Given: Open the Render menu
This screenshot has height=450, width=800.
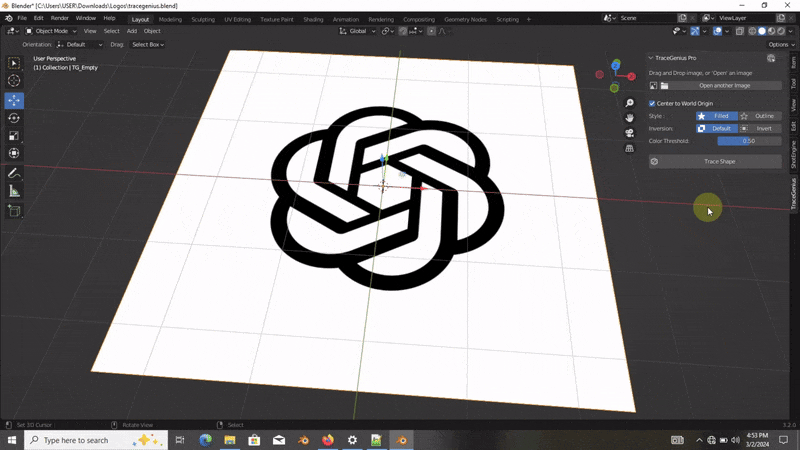Looking at the screenshot, I should pyautogui.click(x=60, y=18).
